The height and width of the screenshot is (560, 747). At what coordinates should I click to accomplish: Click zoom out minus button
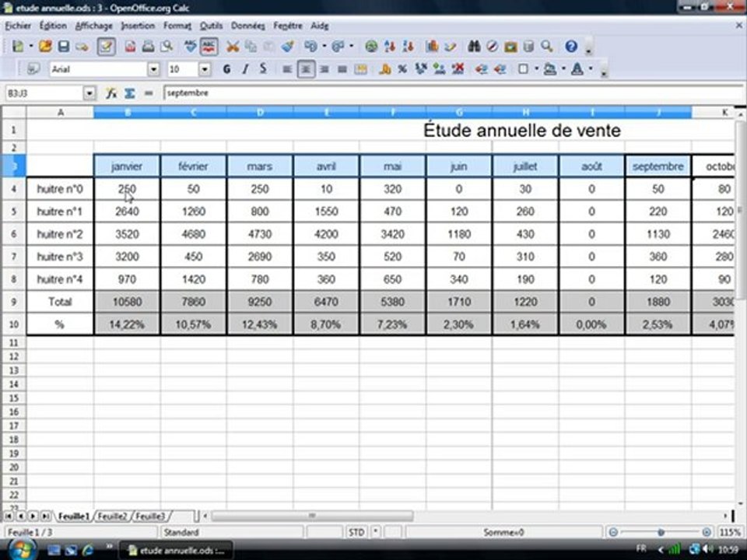pos(614,532)
